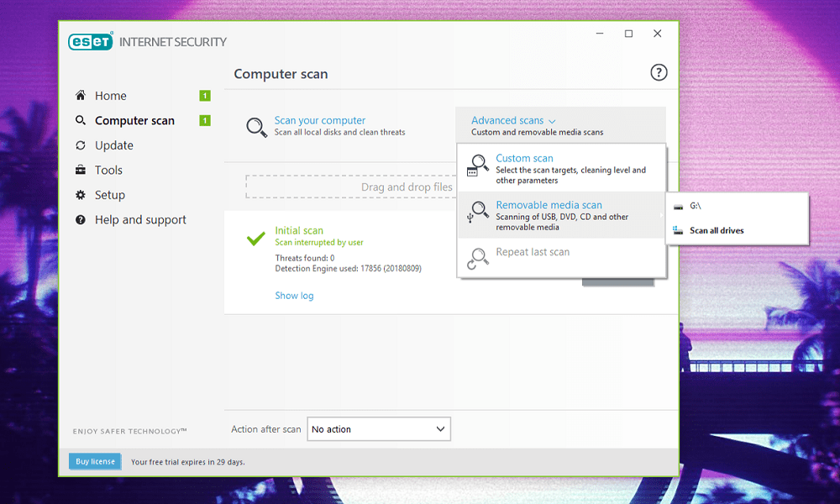This screenshot has width=840, height=504.
Task: Click the Removable media scan submenu arrow
Action: click(x=661, y=215)
